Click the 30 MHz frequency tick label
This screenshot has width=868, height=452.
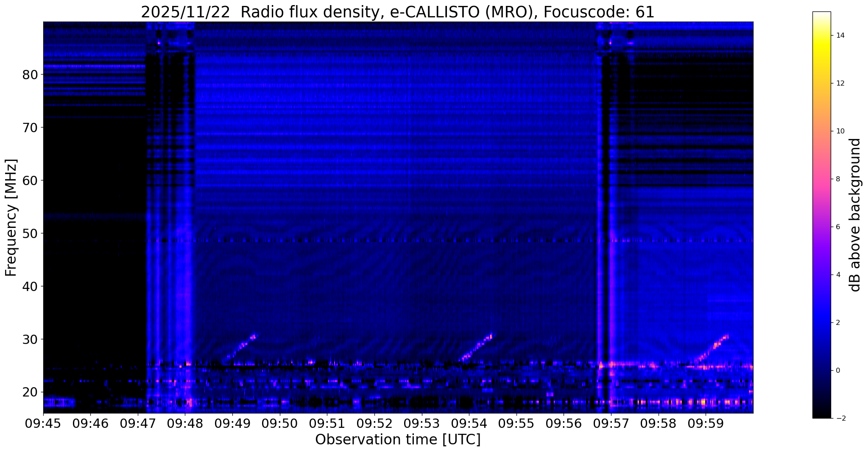[x=30, y=339]
